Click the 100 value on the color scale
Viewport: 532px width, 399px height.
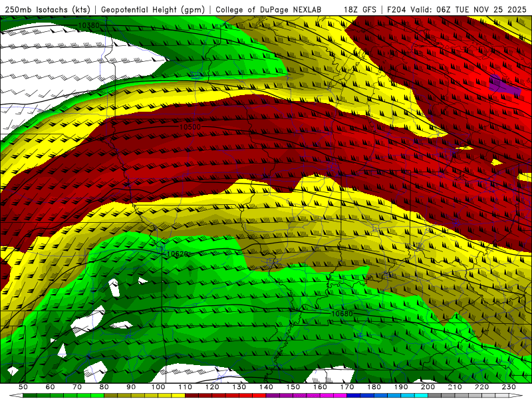point(158,387)
